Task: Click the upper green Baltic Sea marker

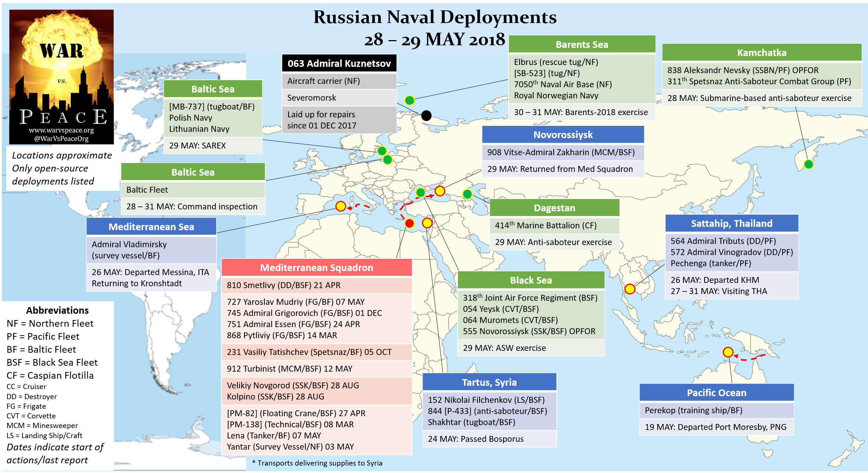Action: (x=382, y=151)
